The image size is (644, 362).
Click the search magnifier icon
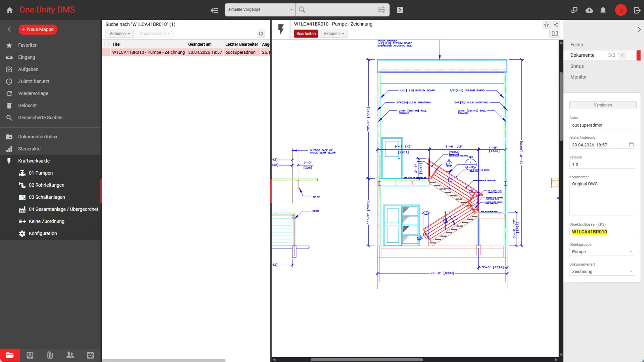point(302,10)
